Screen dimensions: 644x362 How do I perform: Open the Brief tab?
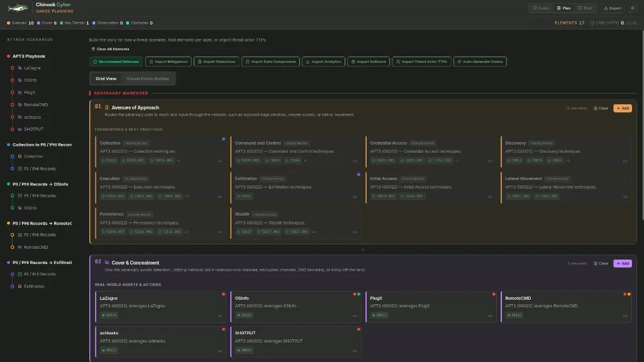pos(586,8)
